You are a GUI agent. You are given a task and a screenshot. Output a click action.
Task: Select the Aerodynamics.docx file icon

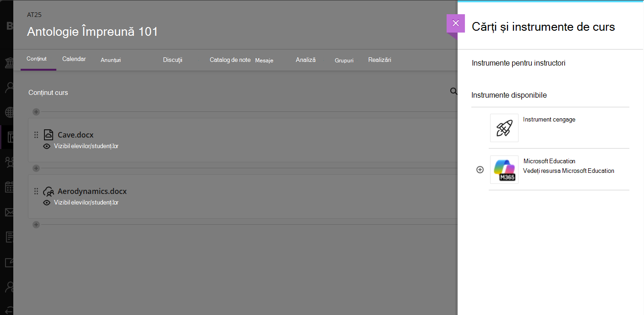(49, 192)
